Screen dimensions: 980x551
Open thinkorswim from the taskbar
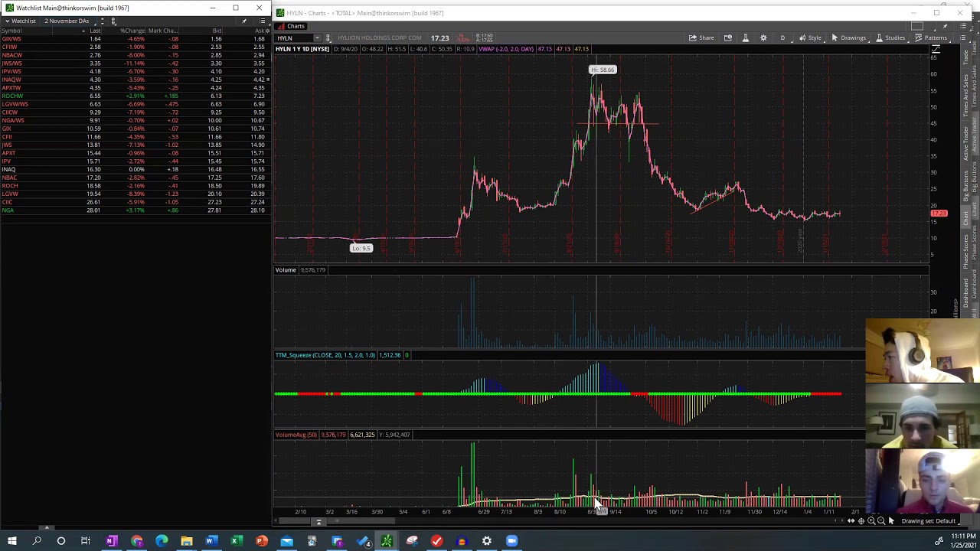coord(387,541)
